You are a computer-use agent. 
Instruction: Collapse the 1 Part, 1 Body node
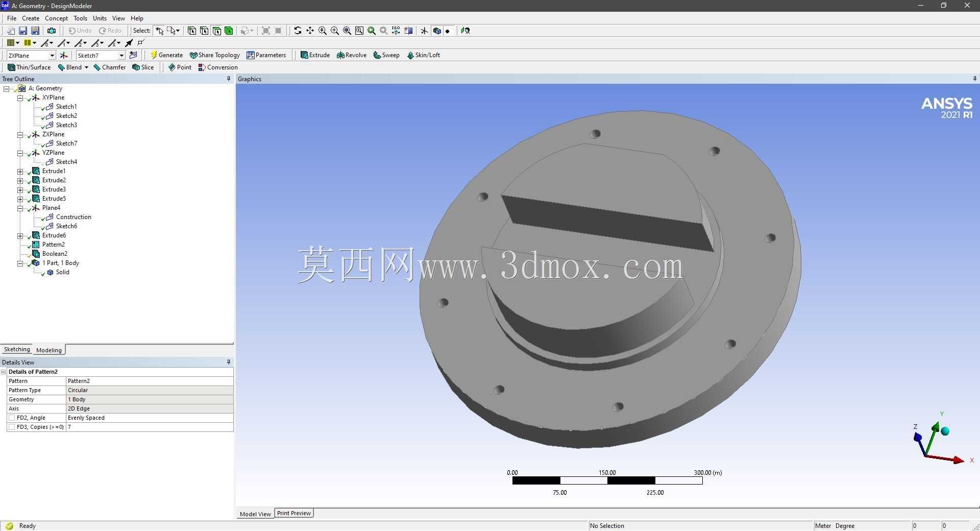pyautogui.click(x=20, y=263)
